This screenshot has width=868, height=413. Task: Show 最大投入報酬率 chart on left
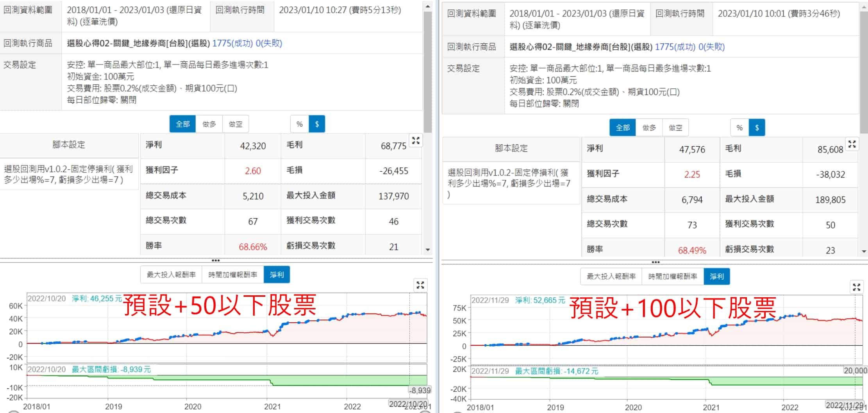click(171, 275)
